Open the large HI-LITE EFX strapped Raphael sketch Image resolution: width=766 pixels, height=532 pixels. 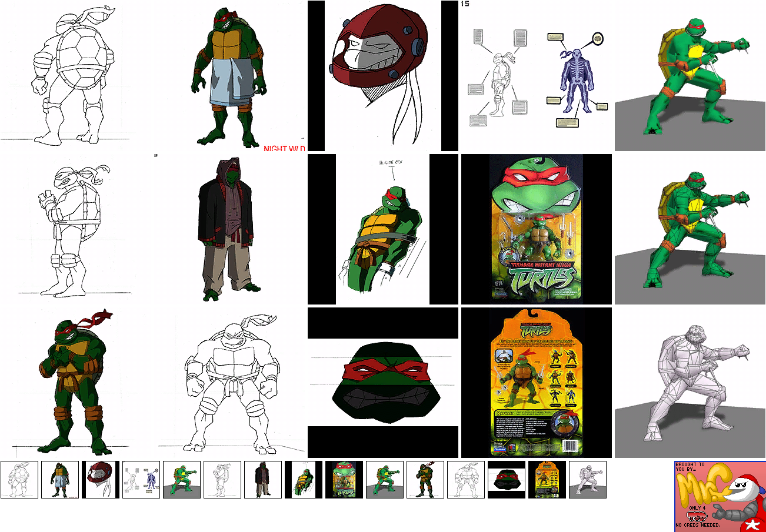[x=382, y=229]
